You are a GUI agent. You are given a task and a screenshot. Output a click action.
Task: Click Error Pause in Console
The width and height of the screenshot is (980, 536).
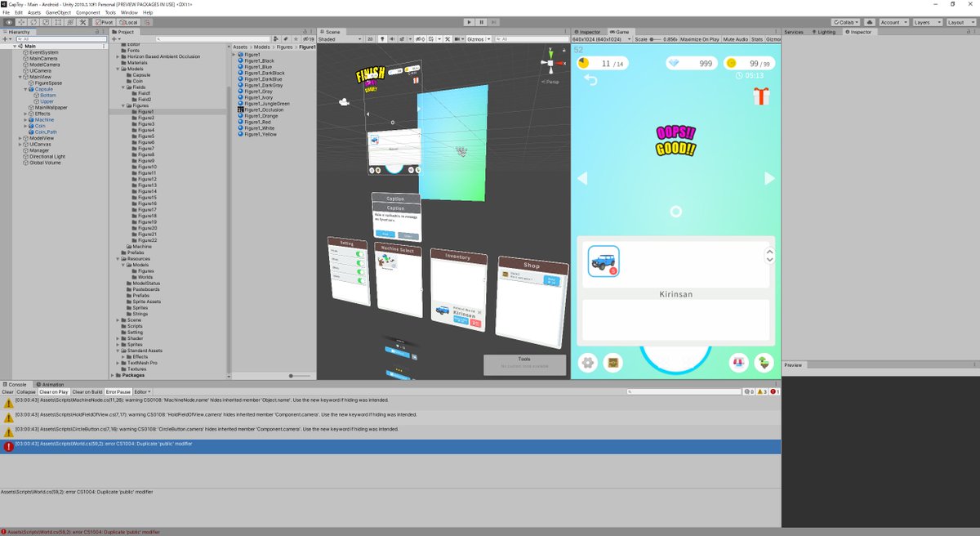tap(118, 392)
